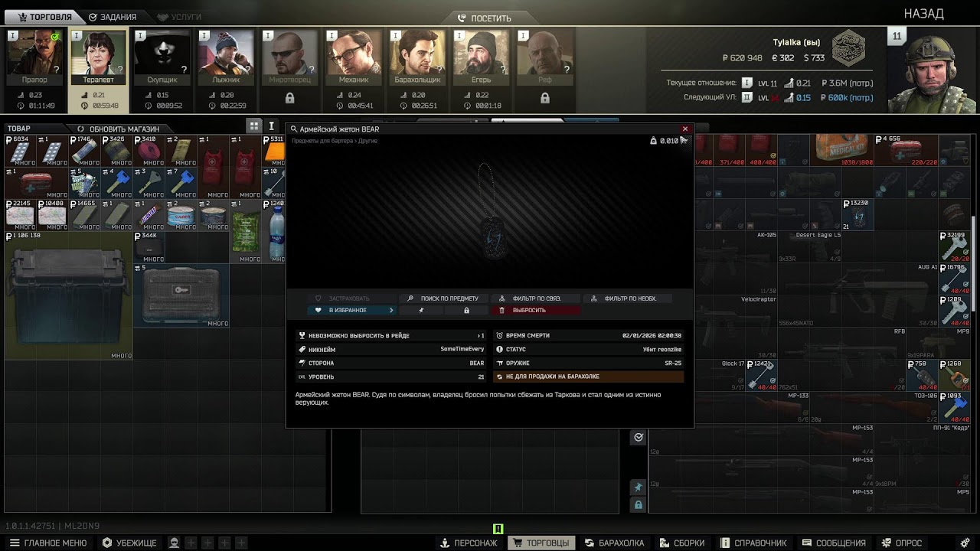Image resolution: width=980 pixels, height=551 pixels.
Task: Open Главное меню
Action: (48, 543)
